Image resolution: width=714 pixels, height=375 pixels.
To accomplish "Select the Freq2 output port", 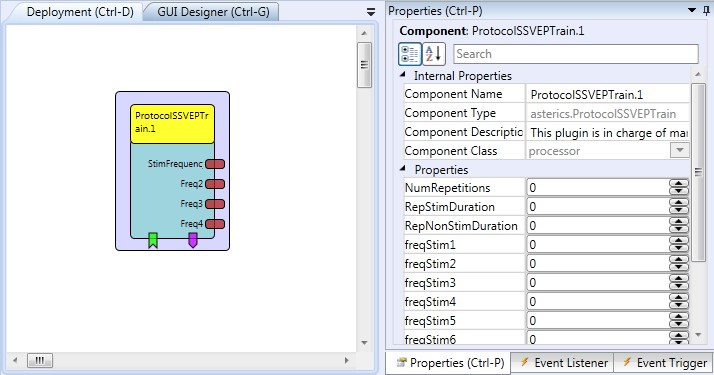I will pyautogui.click(x=215, y=184).
